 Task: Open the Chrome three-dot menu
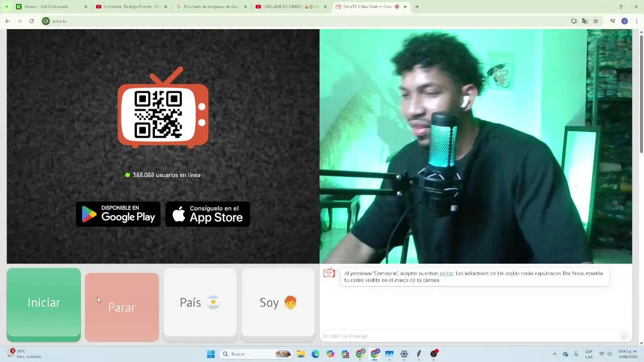pos(636,21)
